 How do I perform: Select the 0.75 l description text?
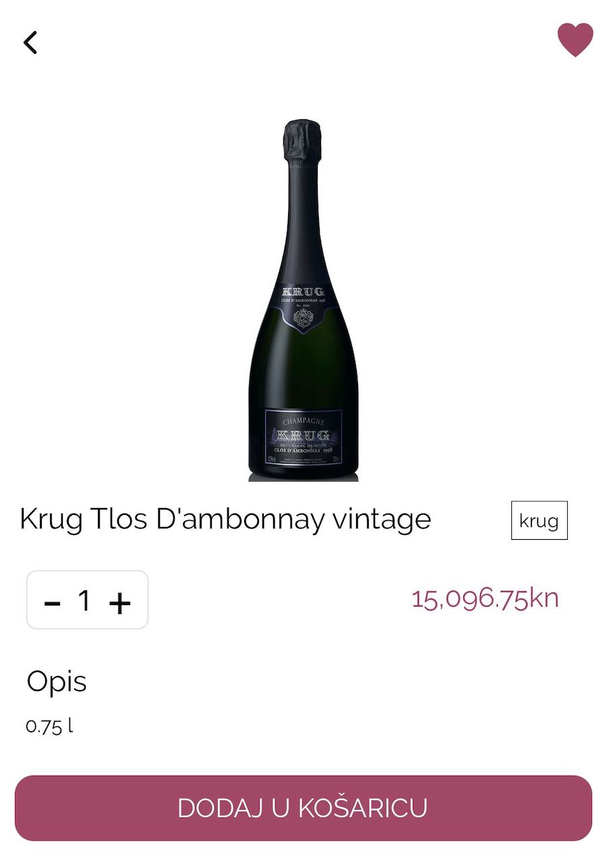click(49, 726)
